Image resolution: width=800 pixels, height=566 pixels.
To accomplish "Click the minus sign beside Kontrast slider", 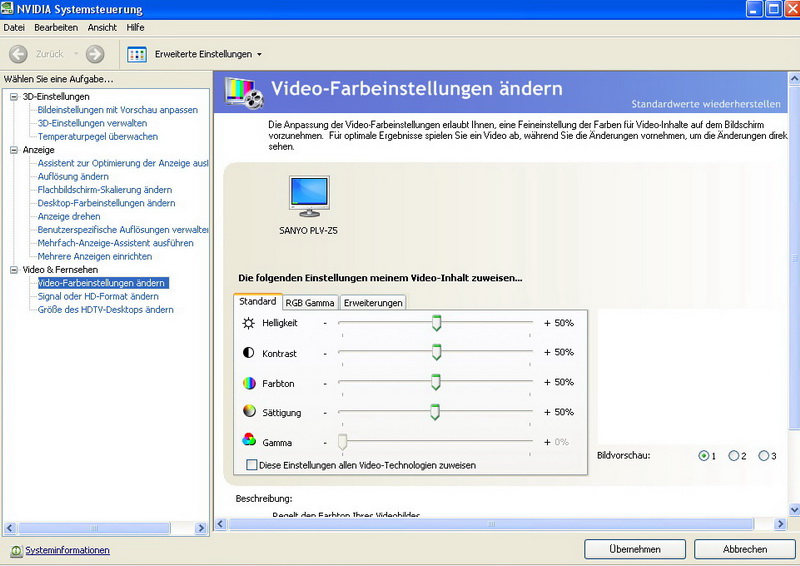I will [325, 353].
